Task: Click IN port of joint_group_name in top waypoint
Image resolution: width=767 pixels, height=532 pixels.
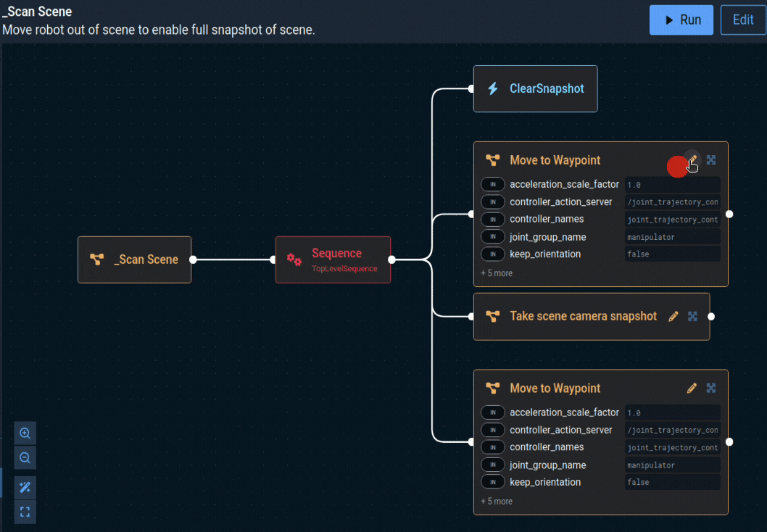Action: pos(492,237)
